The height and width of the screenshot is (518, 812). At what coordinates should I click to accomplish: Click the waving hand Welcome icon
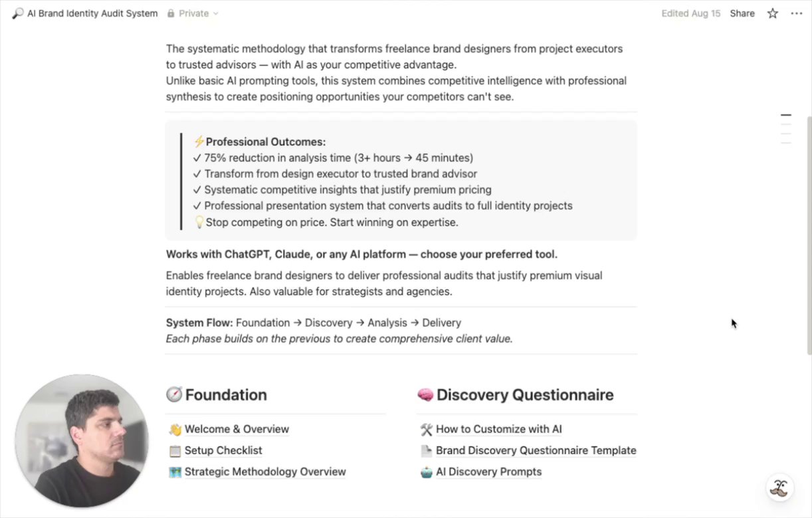pyautogui.click(x=175, y=429)
